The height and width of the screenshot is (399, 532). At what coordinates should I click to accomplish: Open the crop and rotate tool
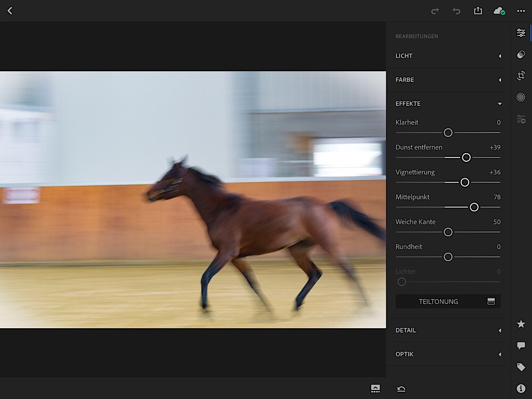click(x=521, y=76)
